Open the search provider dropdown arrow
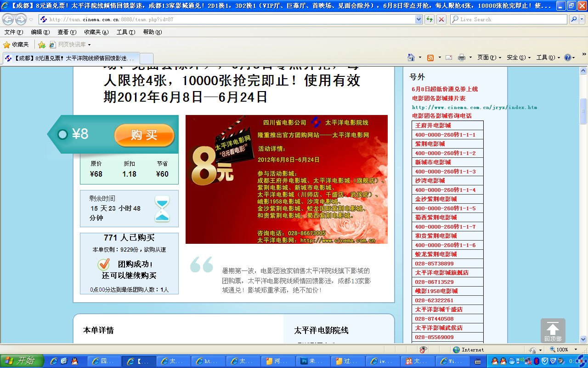 click(582, 19)
